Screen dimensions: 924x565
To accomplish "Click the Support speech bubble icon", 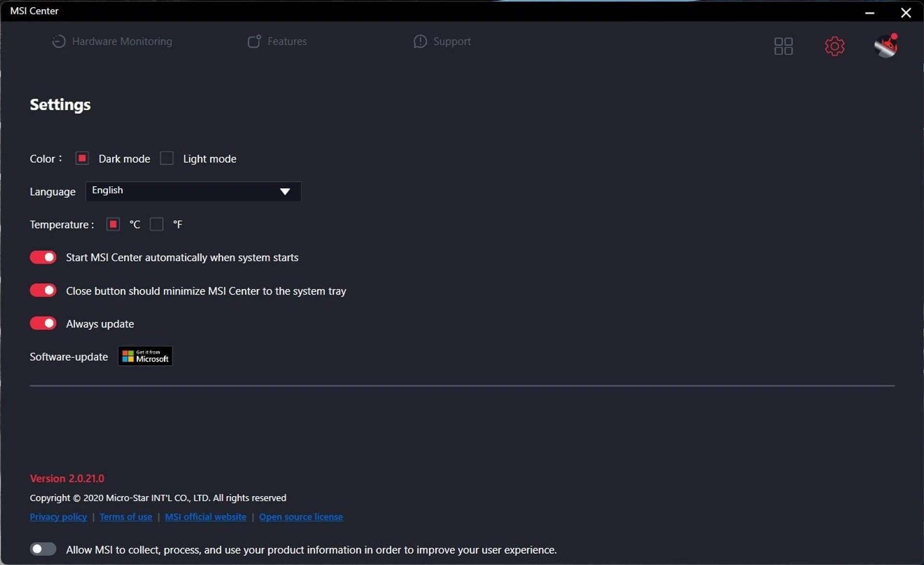I will [x=420, y=41].
